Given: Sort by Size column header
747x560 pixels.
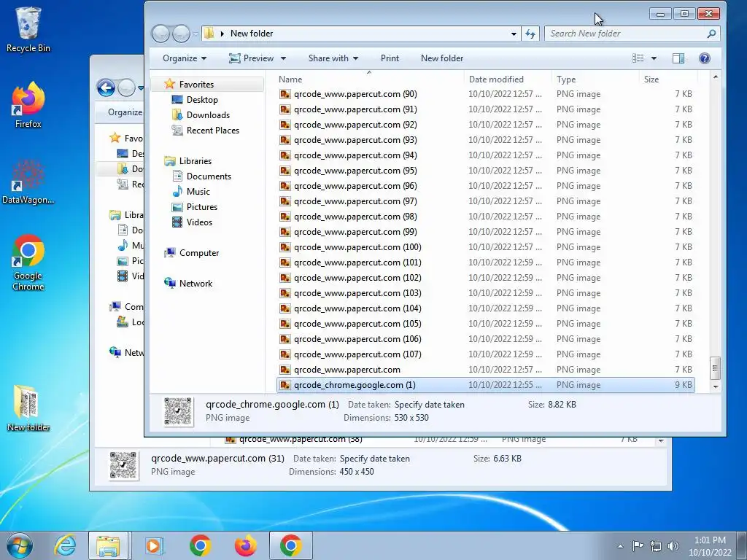Looking at the screenshot, I should click(x=668, y=79).
